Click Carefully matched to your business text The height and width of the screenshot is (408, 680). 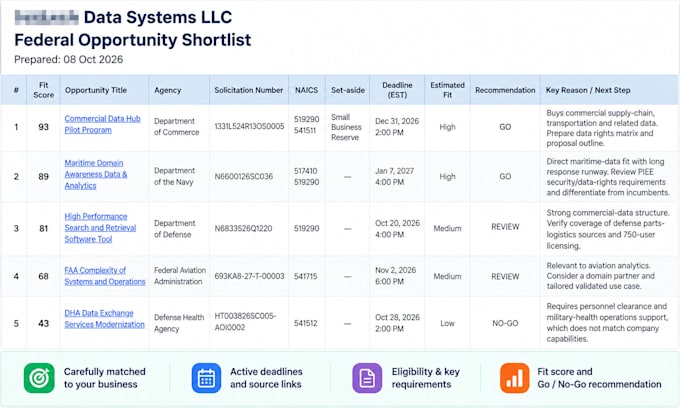105,378
